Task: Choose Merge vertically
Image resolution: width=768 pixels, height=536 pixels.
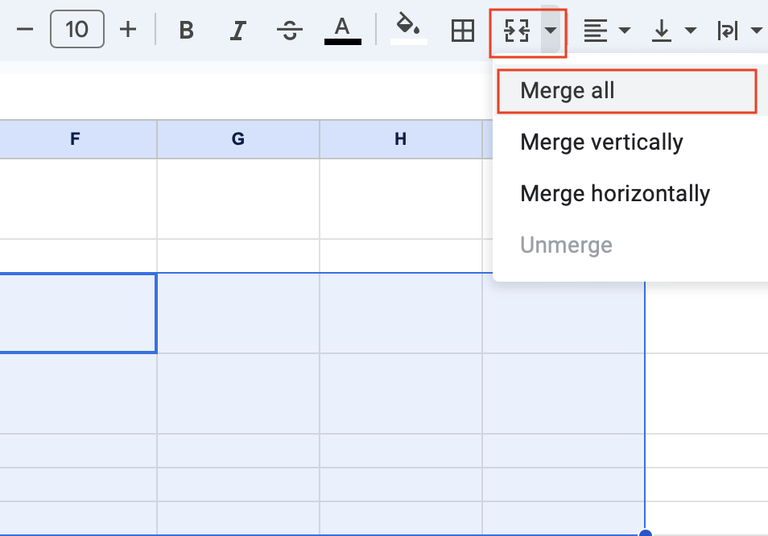Action: point(601,142)
